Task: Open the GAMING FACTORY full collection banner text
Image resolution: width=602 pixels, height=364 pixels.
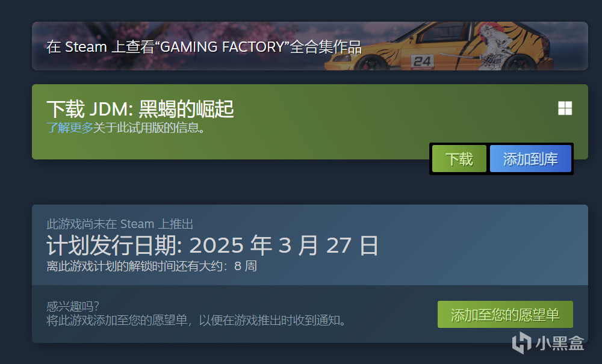Action: [204, 47]
